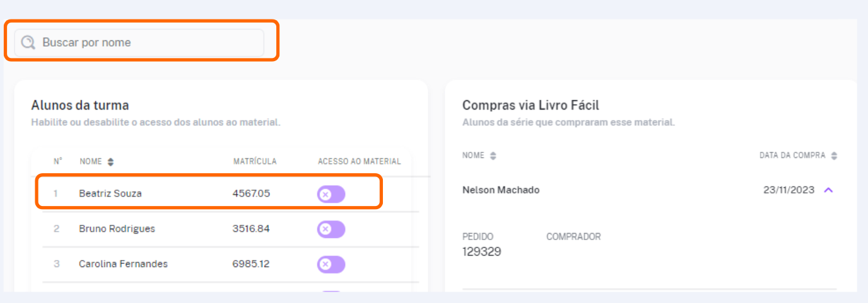Select the Beatriz Souza student name
This screenshot has width=868, height=303.
[110, 194]
